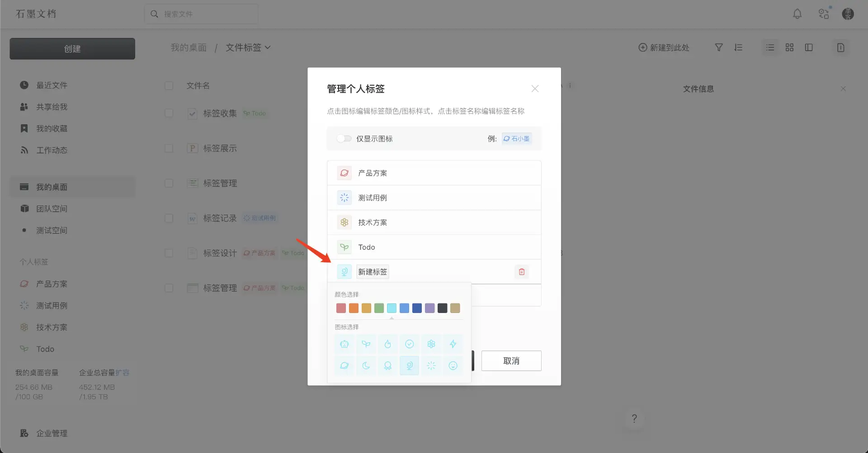Tick the checkbox for 标签记录 file
The width and height of the screenshot is (868, 453).
169,218
